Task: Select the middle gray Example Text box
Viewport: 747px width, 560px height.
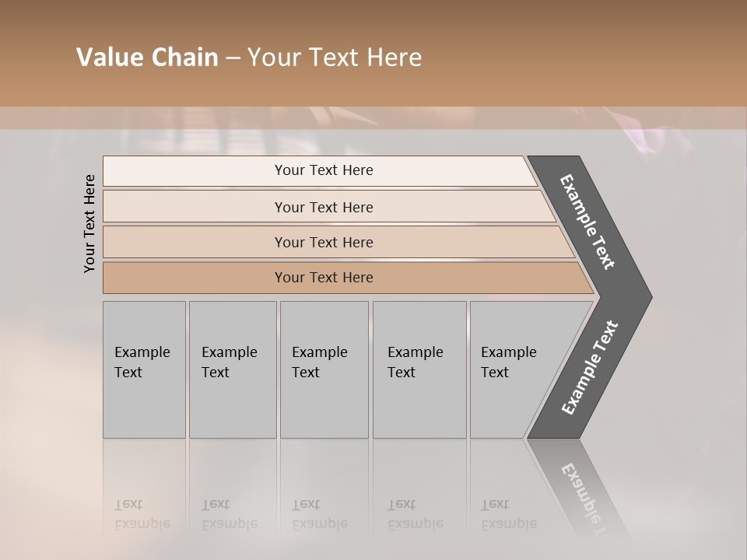Action: [324, 369]
